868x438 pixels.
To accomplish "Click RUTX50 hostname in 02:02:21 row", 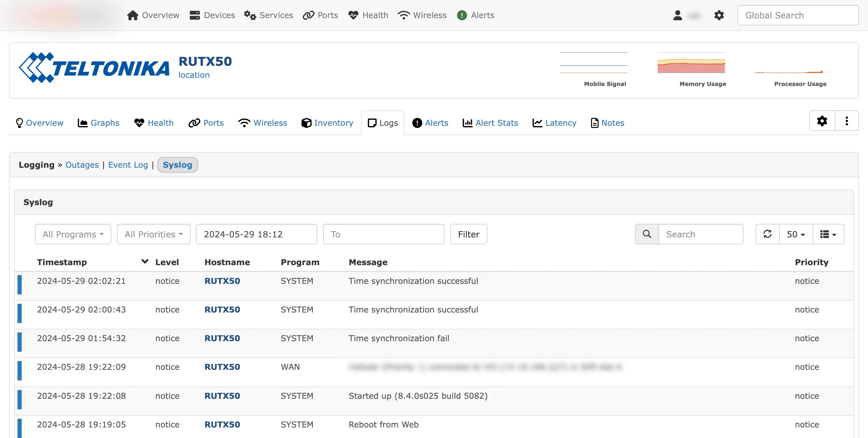I will pos(222,281).
